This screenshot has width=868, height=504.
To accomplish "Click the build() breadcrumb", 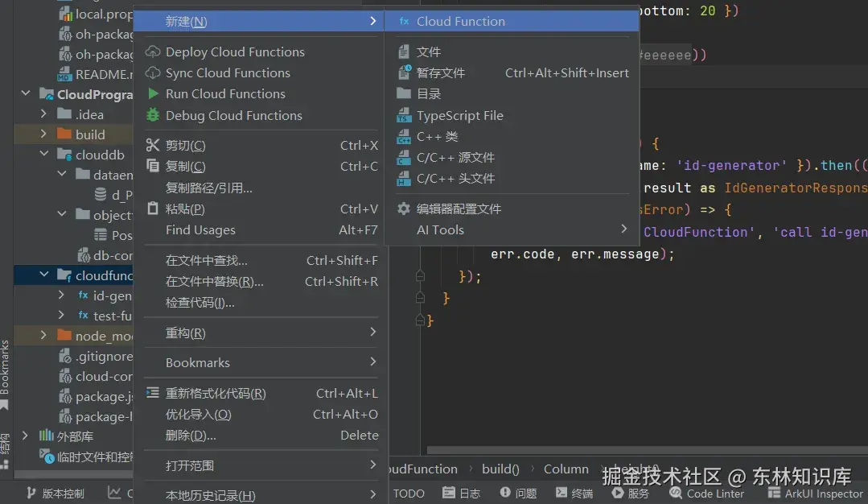I will click(500, 469).
